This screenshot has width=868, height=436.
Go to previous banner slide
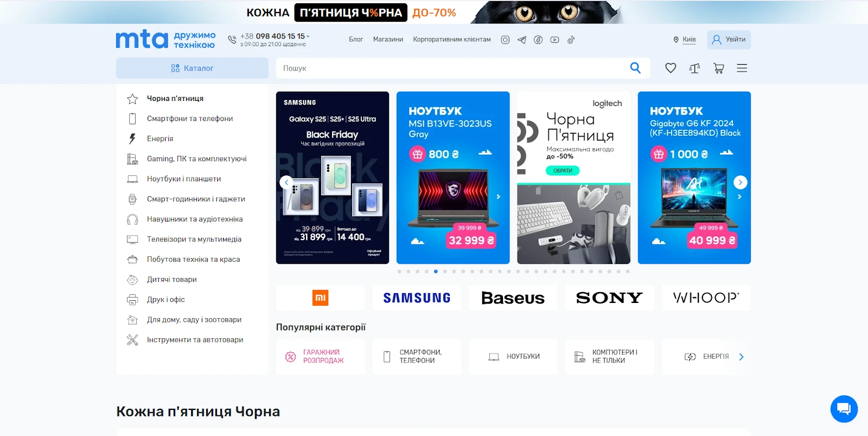tap(286, 182)
